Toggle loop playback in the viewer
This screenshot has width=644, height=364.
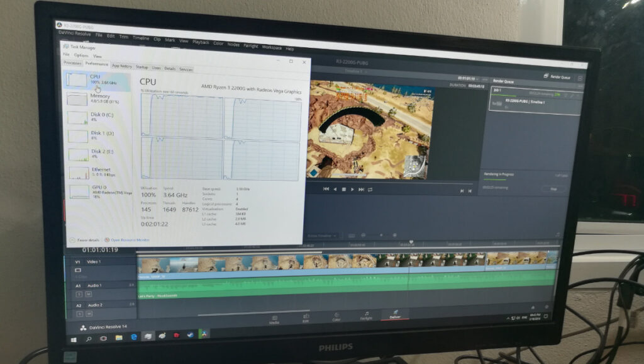tap(370, 189)
